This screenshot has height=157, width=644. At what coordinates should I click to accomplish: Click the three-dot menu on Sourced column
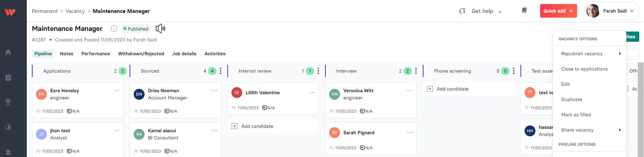coord(221,71)
